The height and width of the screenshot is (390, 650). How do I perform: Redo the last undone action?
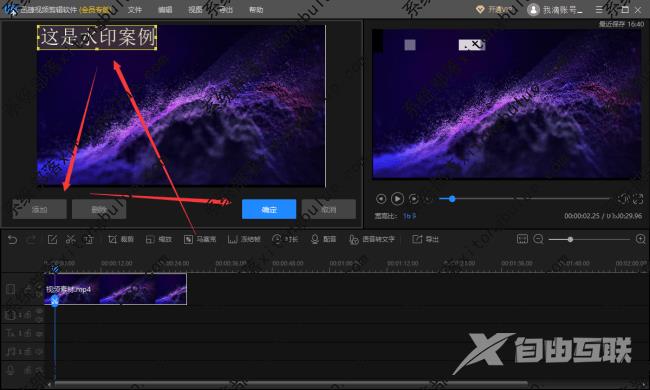[x=31, y=240]
